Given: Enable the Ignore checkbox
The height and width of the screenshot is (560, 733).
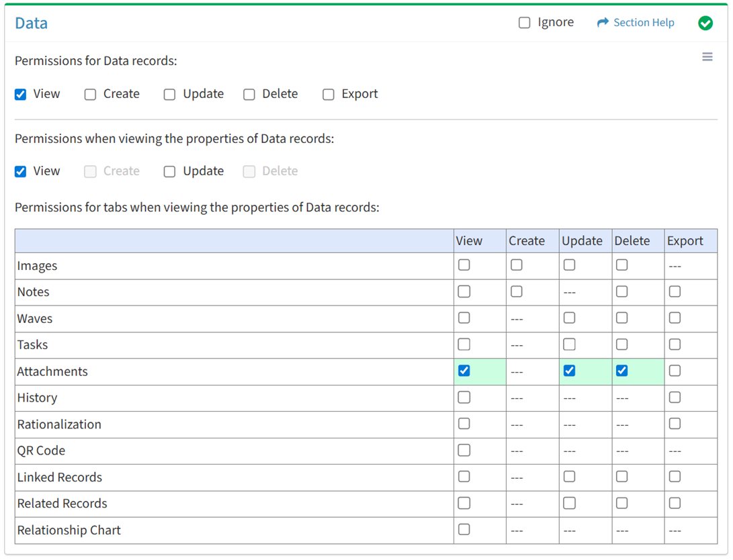Looking at the screenshot, I should tap(524, 23).
